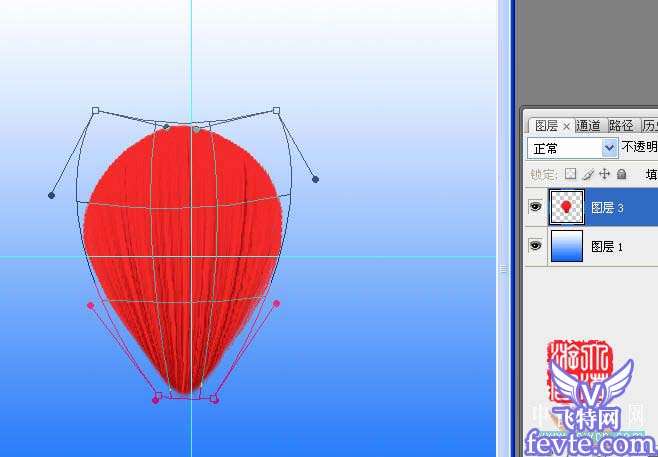Click the 图层 3 petal thumbnail
Screen dimensions: 658x457
pos(567,208)
